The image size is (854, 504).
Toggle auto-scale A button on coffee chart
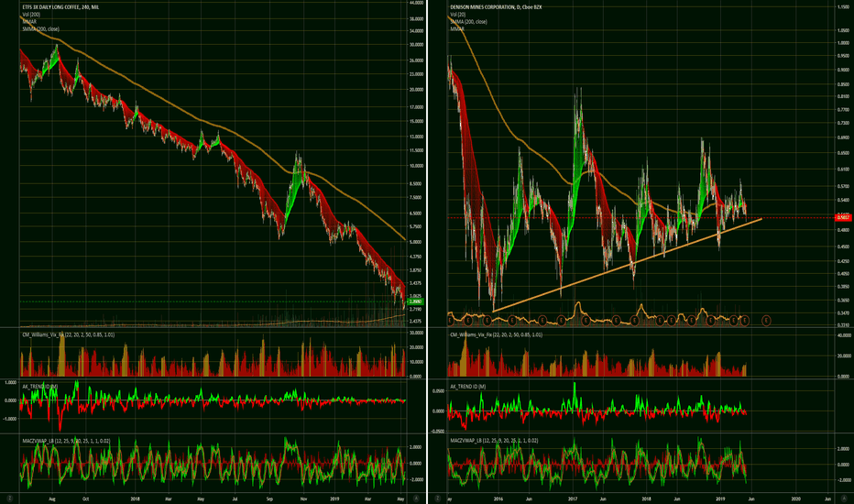tap(416, 499)
